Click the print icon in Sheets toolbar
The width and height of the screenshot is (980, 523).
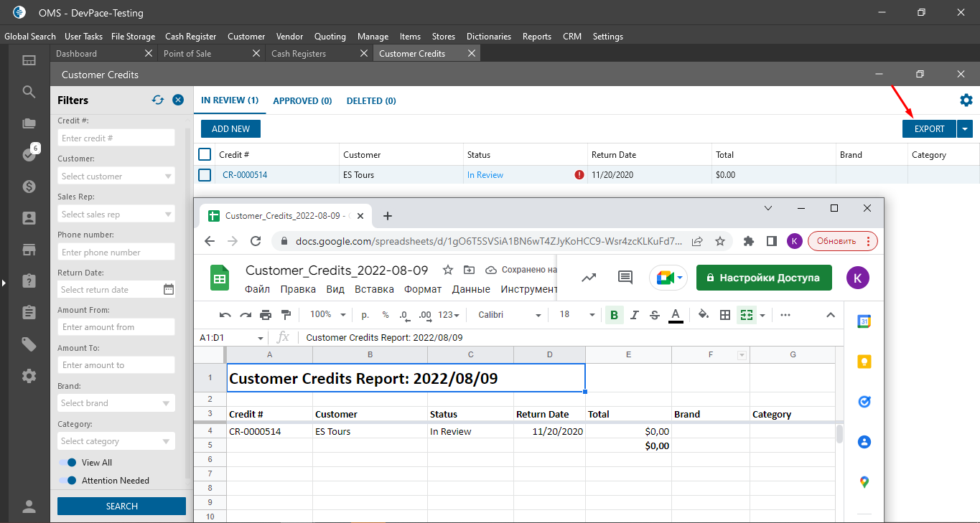(266, 315)
